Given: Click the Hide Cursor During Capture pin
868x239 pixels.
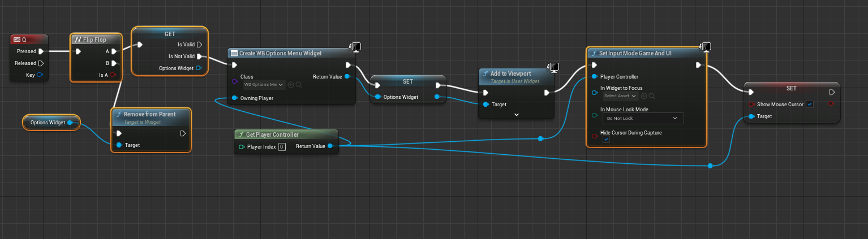Looking at the screenshot, I should pos(594,136).
